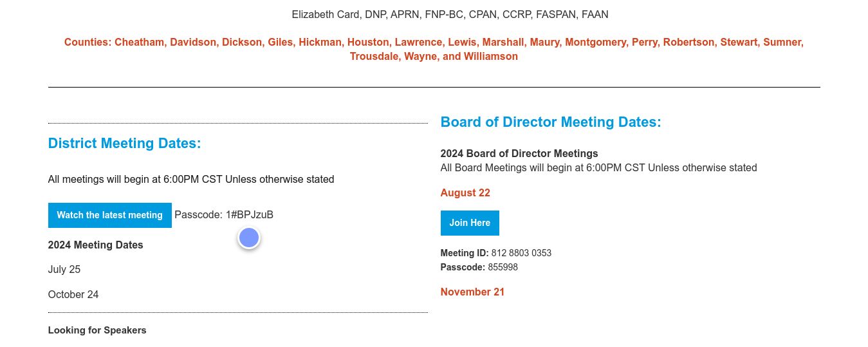Select the November 21 board meeting date
Screen dimensions: 868x347
click(x=472, y=292)
